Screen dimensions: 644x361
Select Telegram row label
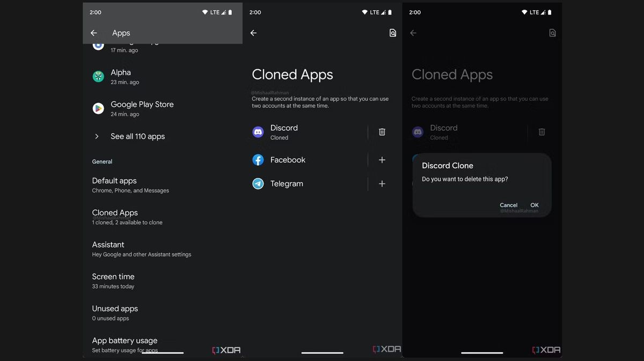[287, 183]
